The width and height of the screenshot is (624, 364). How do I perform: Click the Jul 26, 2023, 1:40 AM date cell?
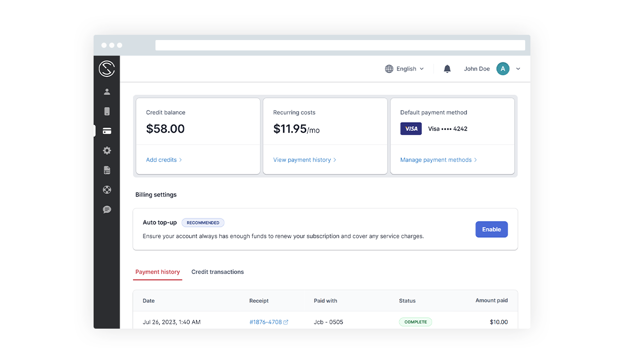[172, 322]
